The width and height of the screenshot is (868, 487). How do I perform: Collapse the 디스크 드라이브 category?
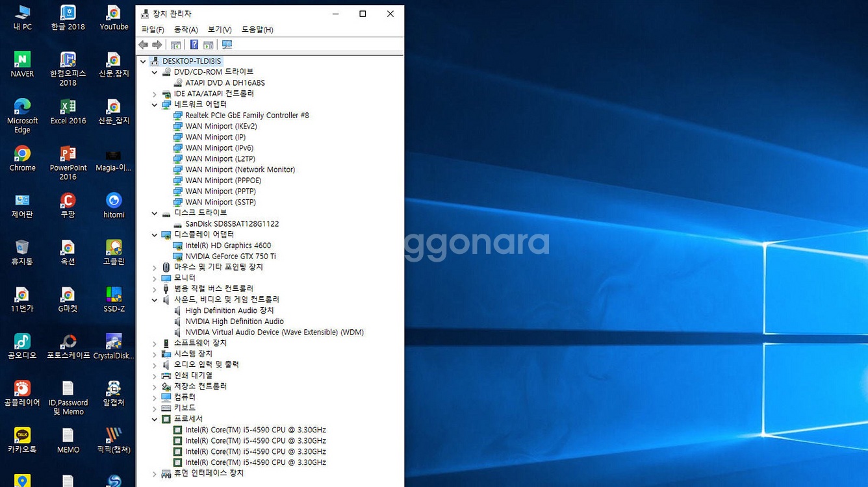[x=155, y=213]
